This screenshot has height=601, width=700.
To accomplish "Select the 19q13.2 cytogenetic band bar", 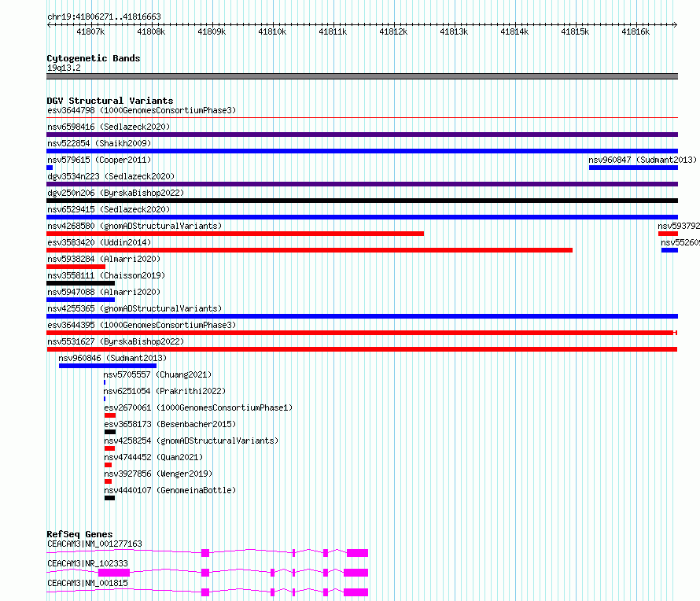I will pos(362,76).
